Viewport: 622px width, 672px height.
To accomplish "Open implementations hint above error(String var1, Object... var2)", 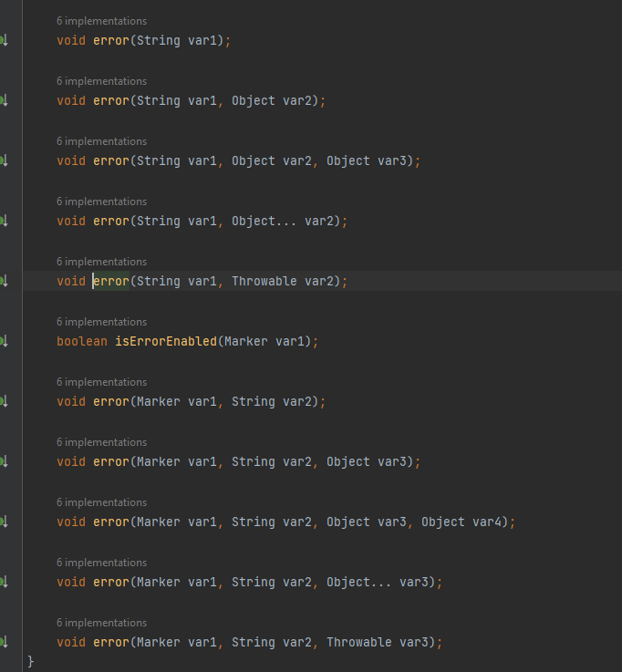I will point(101,202).
